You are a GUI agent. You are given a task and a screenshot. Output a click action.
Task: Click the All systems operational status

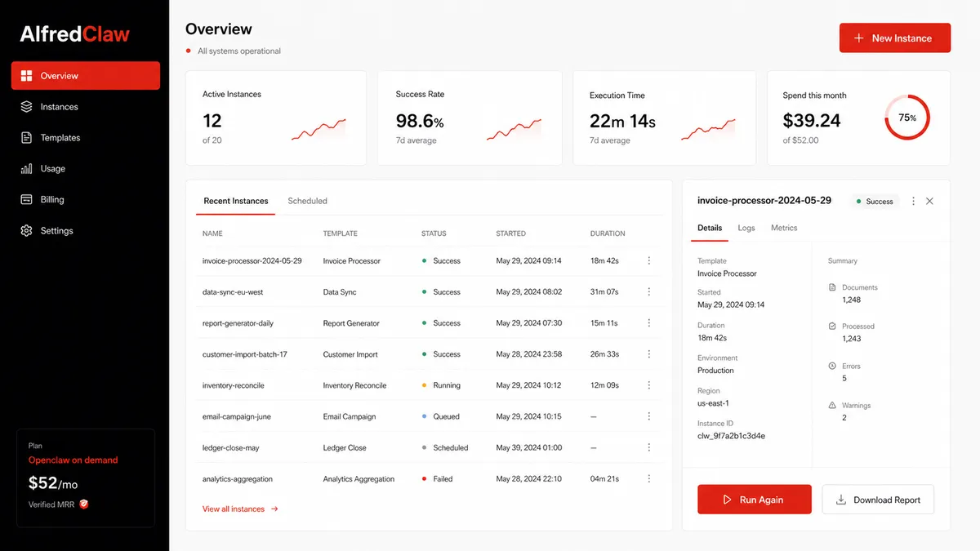234,51
